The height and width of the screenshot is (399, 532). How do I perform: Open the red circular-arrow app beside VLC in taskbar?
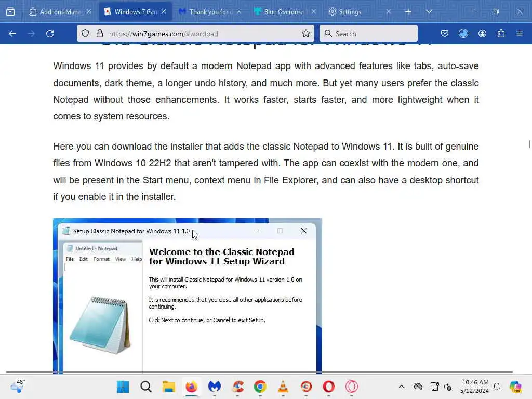click(306, 387)
